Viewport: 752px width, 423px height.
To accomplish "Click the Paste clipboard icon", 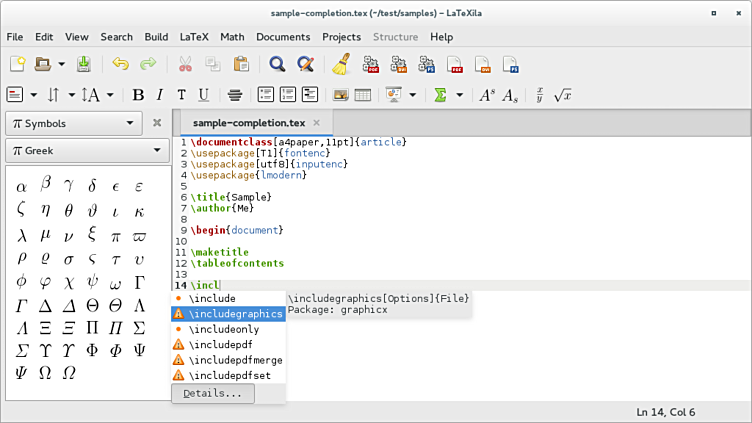I will tap(241, 65).
